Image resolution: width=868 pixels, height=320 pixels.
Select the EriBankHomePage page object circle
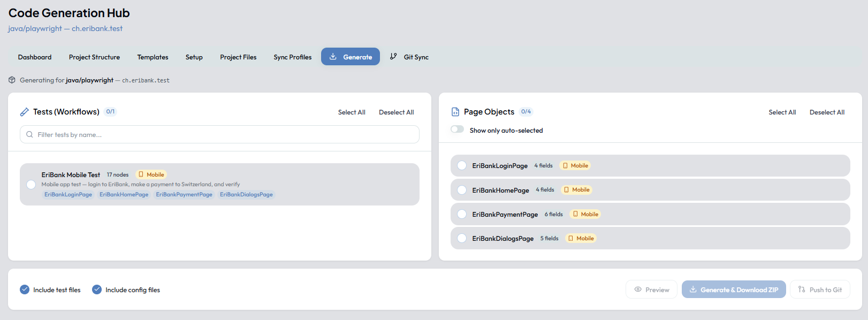tap(462, 190)
